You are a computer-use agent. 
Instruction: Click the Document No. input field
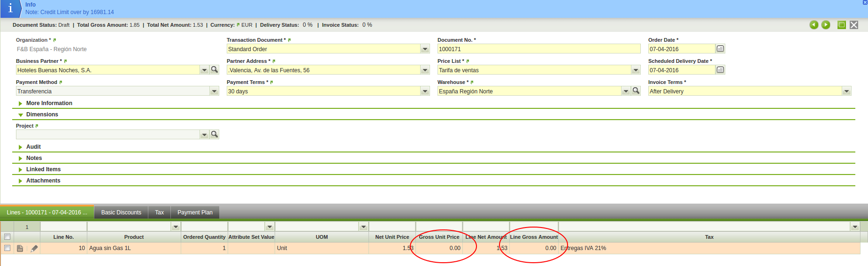538,49
